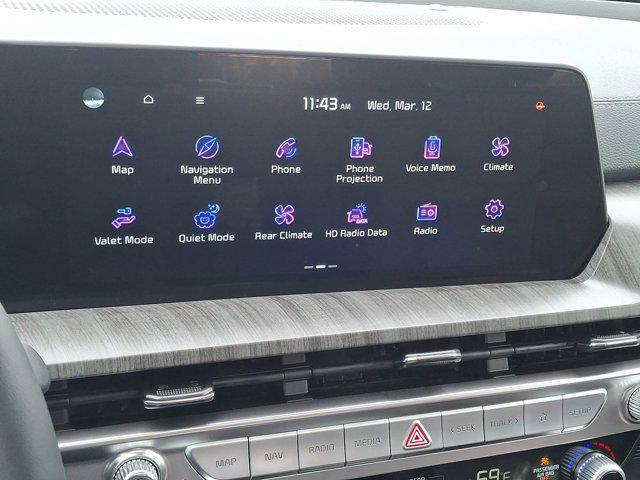Viewport: 640px width, 480px height.
Task: Tap the red status indicator icon
Action: tap(540, 106)
